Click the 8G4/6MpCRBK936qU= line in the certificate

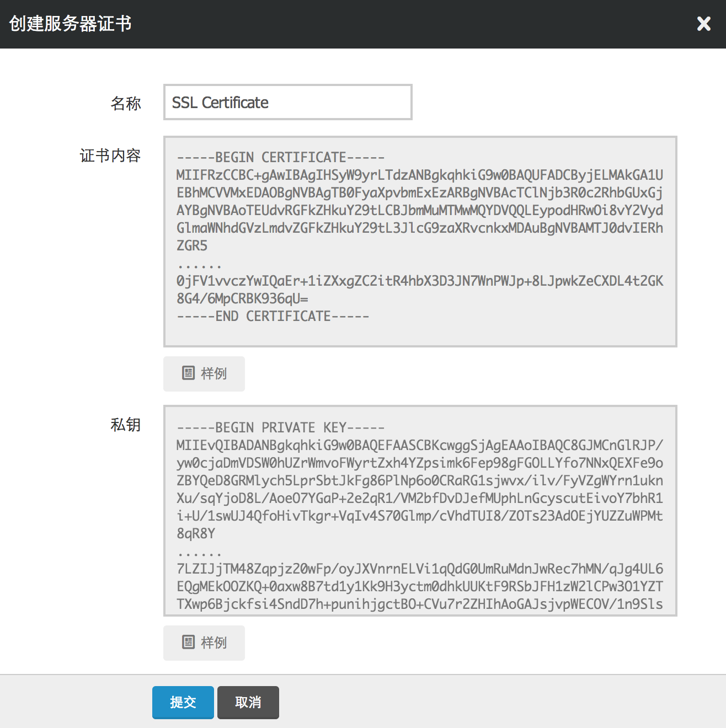(242, 299)
